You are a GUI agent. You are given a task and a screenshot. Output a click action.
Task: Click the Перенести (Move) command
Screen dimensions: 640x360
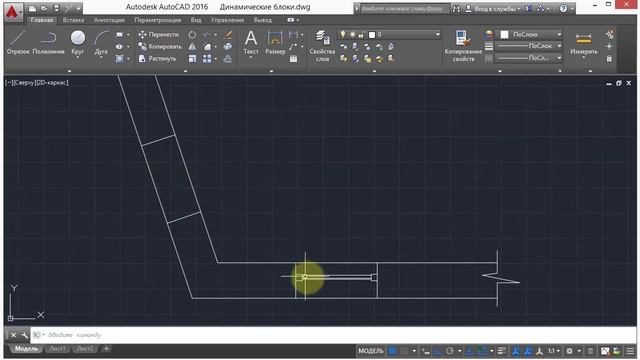[x=159, y=35]
